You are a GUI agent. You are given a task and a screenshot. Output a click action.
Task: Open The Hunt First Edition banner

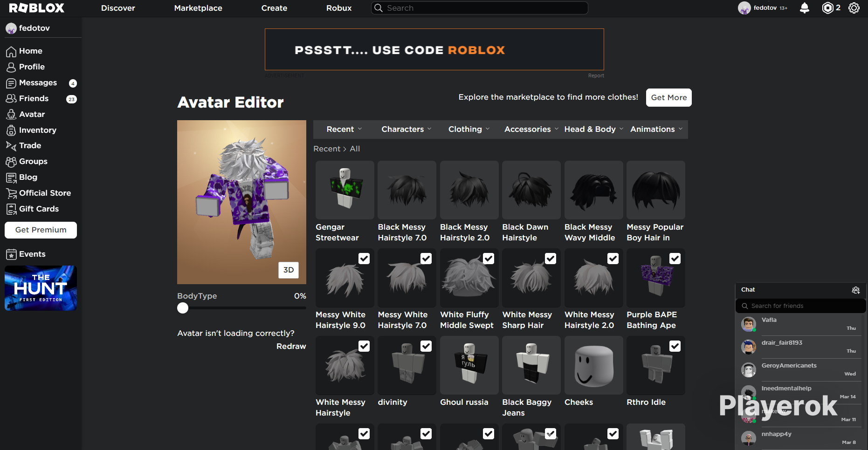coord(41,288)
